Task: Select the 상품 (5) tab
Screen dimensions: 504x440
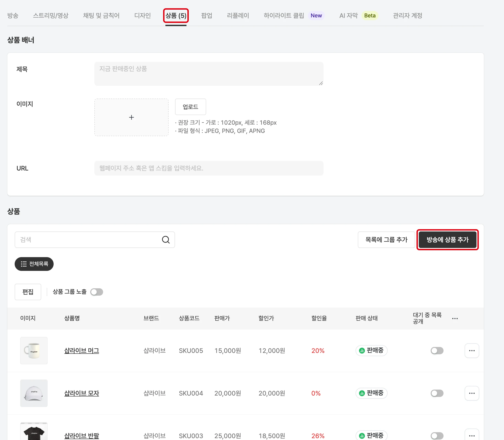Action: point(176,16)
